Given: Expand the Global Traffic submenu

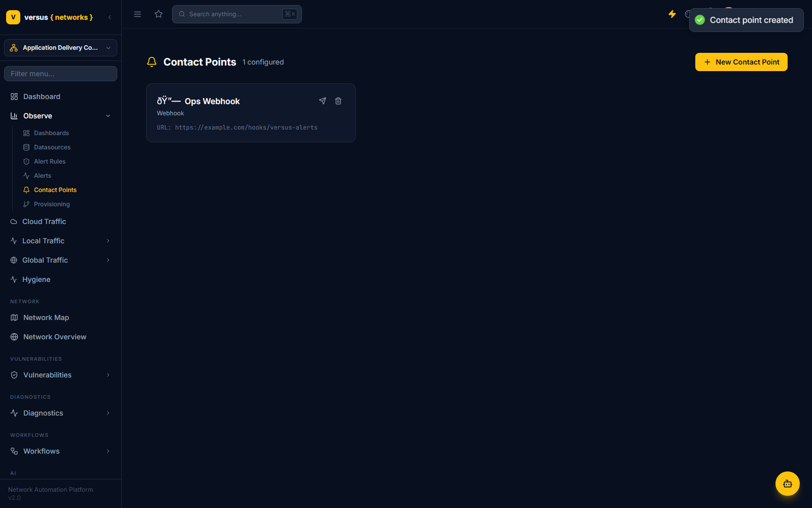Looking at the screenshot, I should tap(108, 260).
